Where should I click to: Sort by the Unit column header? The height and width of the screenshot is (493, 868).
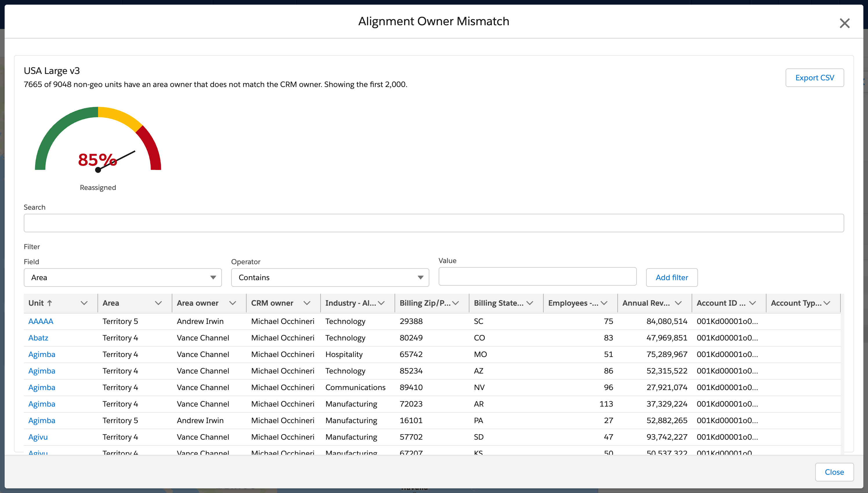coord(36,303)
